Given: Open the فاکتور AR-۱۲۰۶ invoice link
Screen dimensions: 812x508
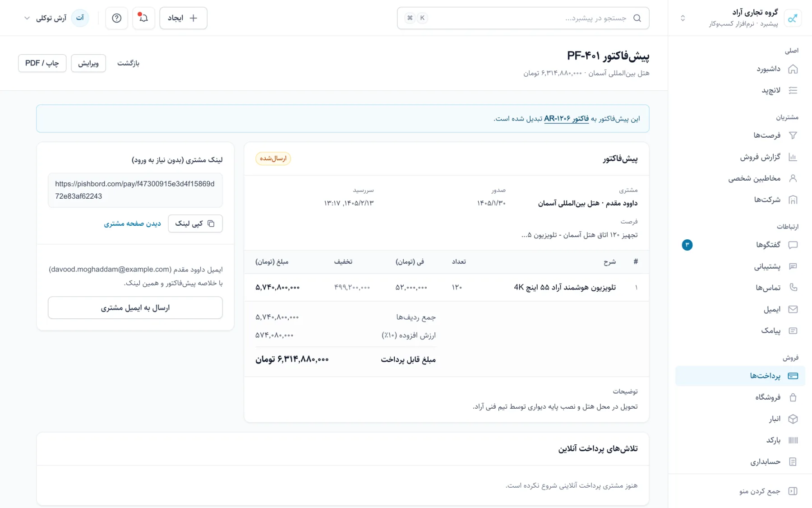Looking at the screenshot, I should coord(566,119).
